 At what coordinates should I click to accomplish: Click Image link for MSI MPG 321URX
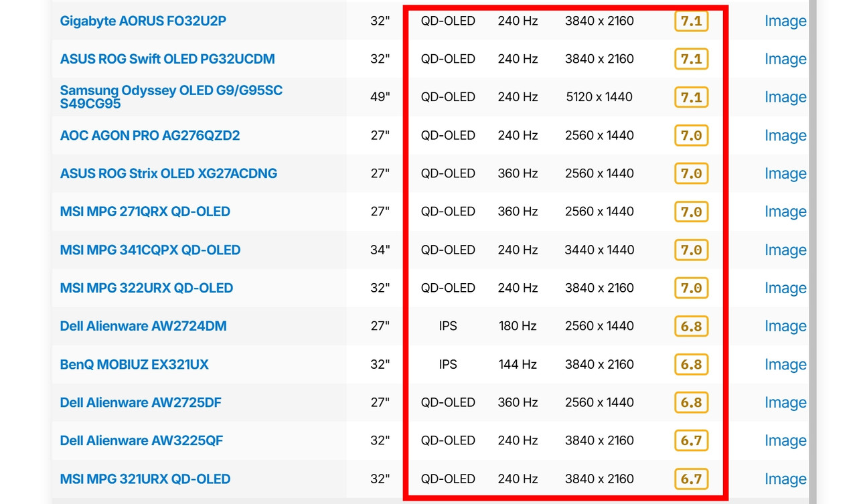[785, 479]
